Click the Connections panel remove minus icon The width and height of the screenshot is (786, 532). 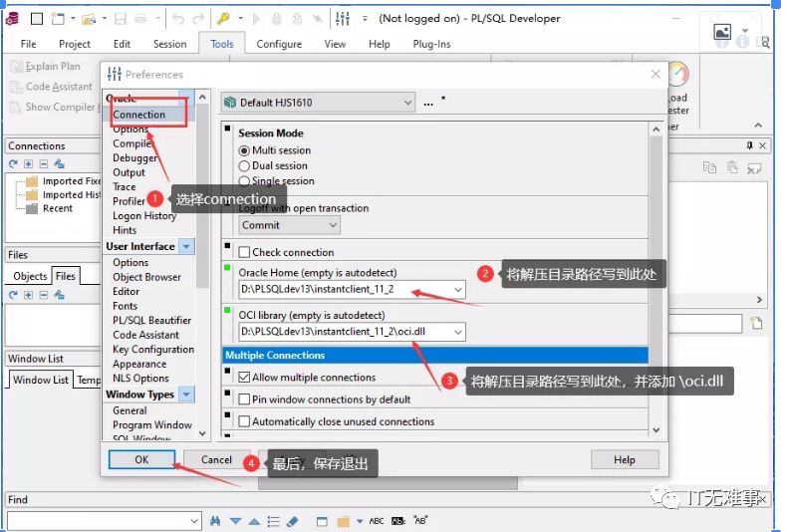pos(44,164)
